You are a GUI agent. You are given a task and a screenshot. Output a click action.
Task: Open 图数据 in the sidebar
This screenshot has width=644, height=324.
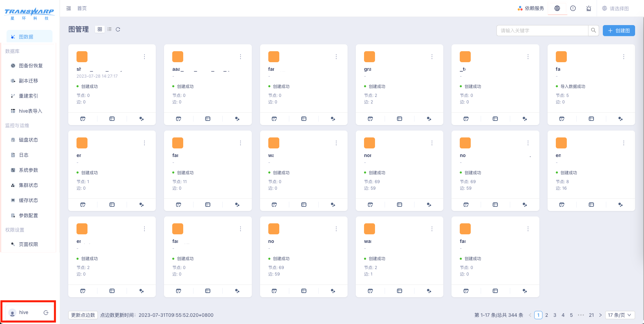tap(30, 37)
